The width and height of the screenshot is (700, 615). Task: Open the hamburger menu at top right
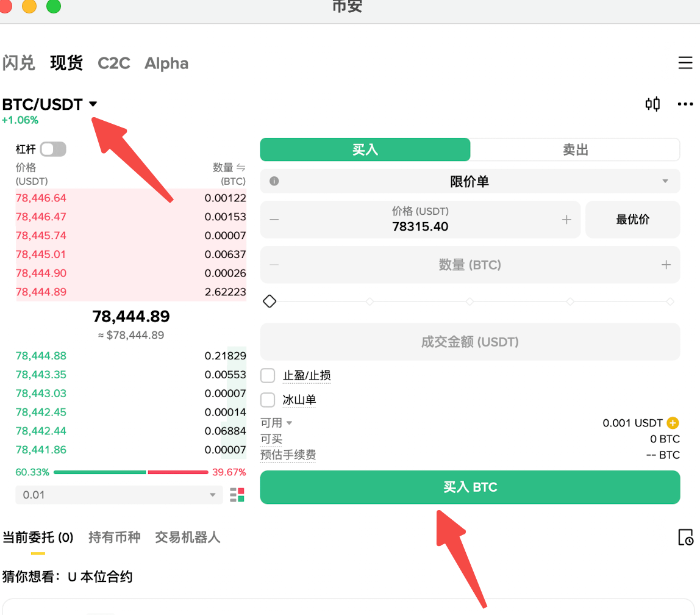tap(685, 63)
